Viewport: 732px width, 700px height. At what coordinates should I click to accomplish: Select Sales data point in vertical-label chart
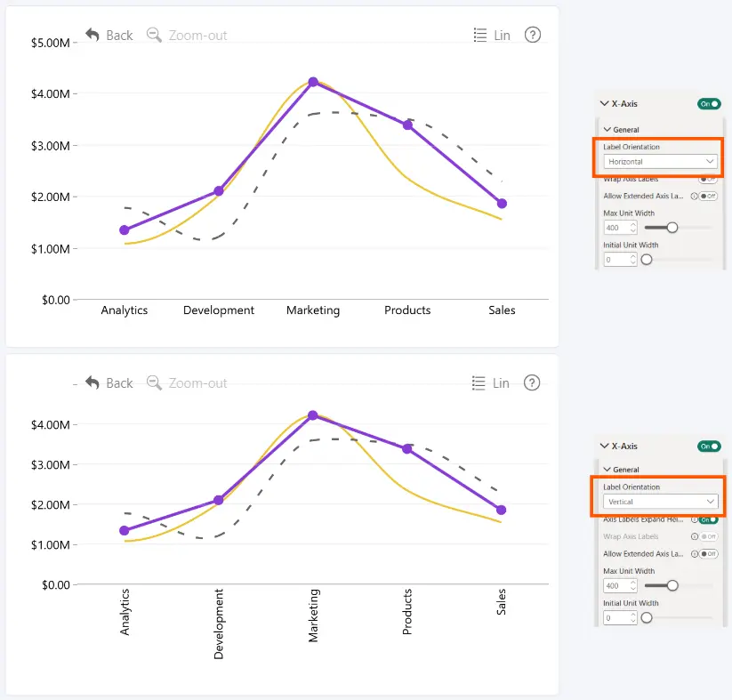[x=501, y=510]
